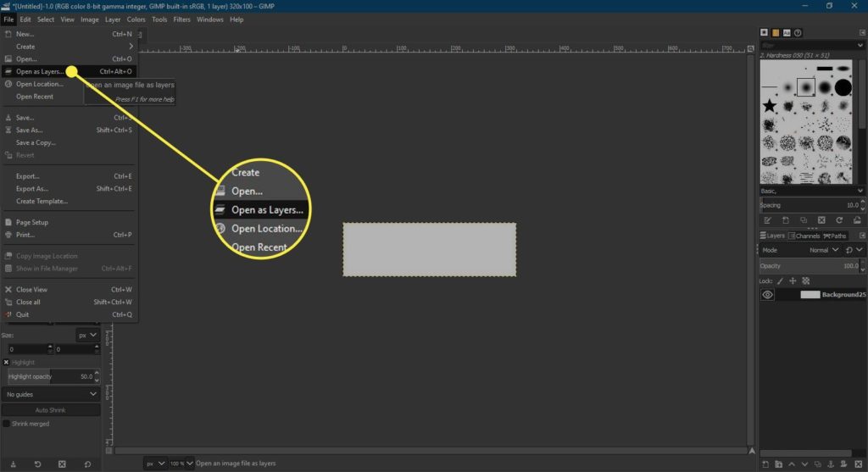Expand the Create submenu arrow
Viewport: 868px width, 472px height.
(x=131, y=47)
